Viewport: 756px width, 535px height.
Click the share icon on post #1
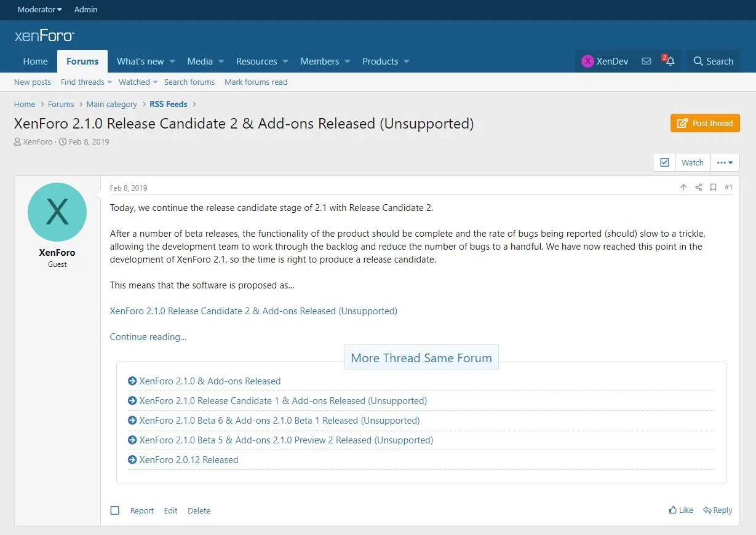click(698, 188)
